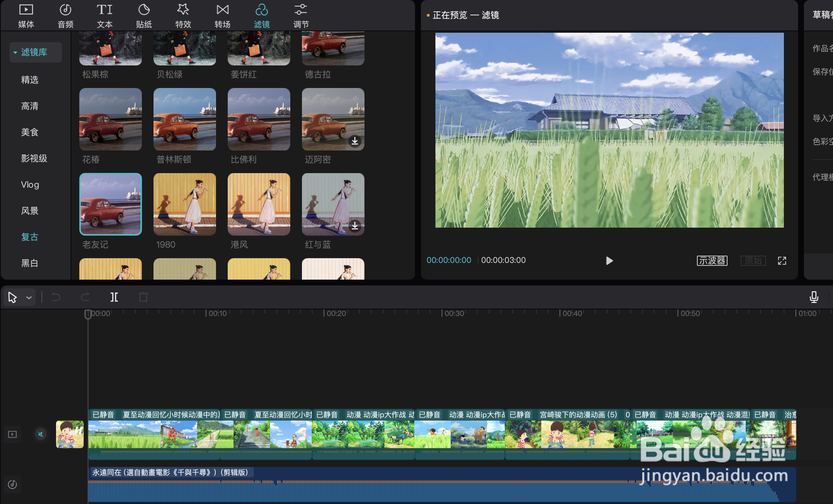Start voice recording with microphone icon
The height and width of the screenshot is (504, 833).
point(814,297)
